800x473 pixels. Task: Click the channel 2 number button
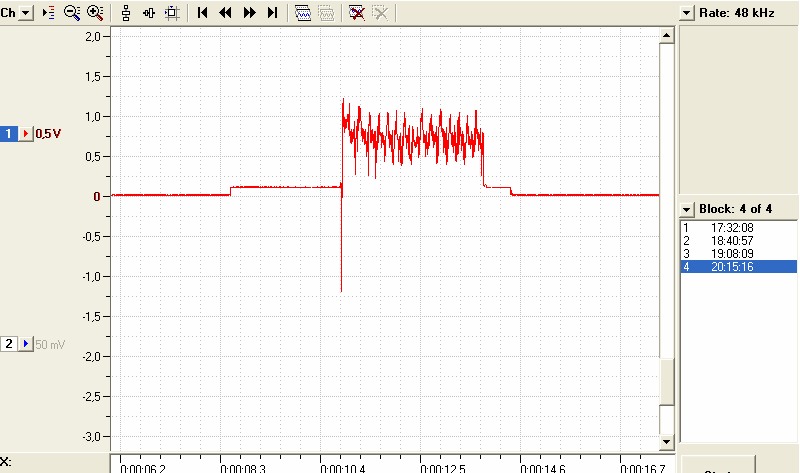(9, 344)
